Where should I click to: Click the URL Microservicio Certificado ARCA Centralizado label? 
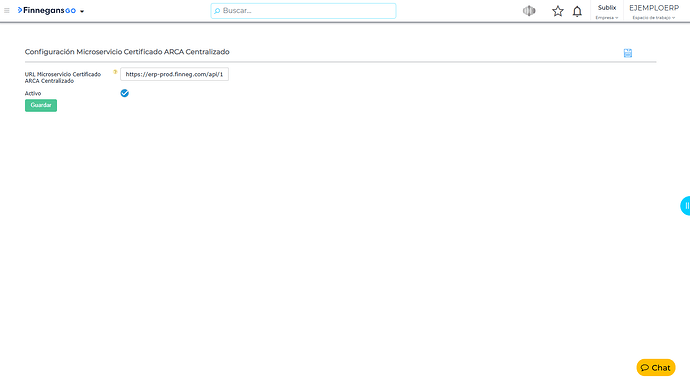click(x=63, y=77)
